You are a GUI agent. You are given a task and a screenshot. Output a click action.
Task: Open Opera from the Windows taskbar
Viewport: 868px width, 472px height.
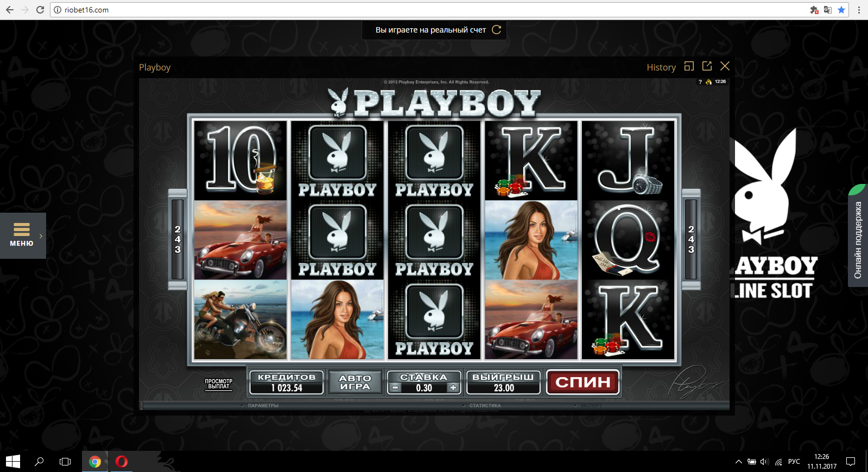[x=122, y=462]
